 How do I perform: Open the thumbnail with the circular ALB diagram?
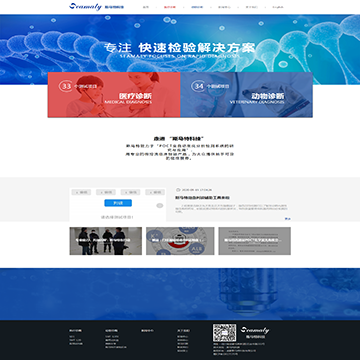click(180, 241)
